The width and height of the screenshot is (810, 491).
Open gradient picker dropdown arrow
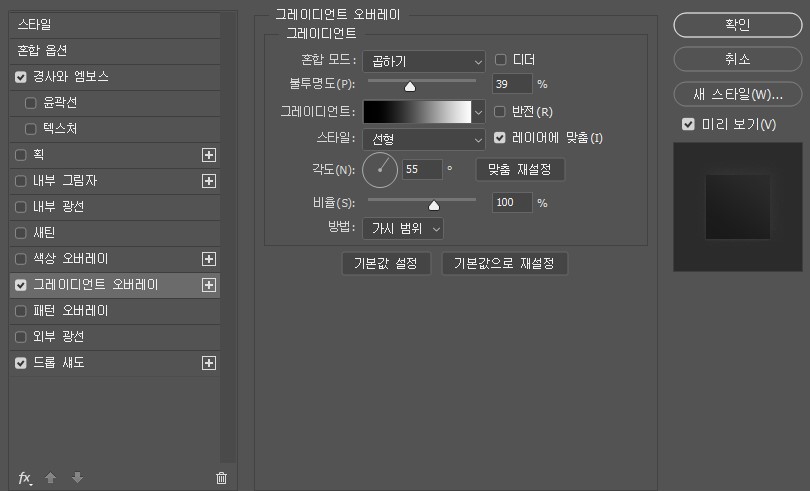pyautogui.click(x=478, y=112)
